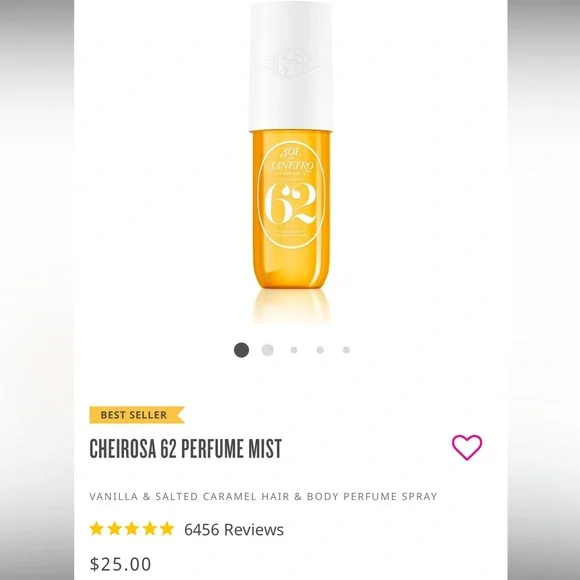Click the third yellow rating star
This screenshot has width=580, height=580.
[x=132, y=529]
